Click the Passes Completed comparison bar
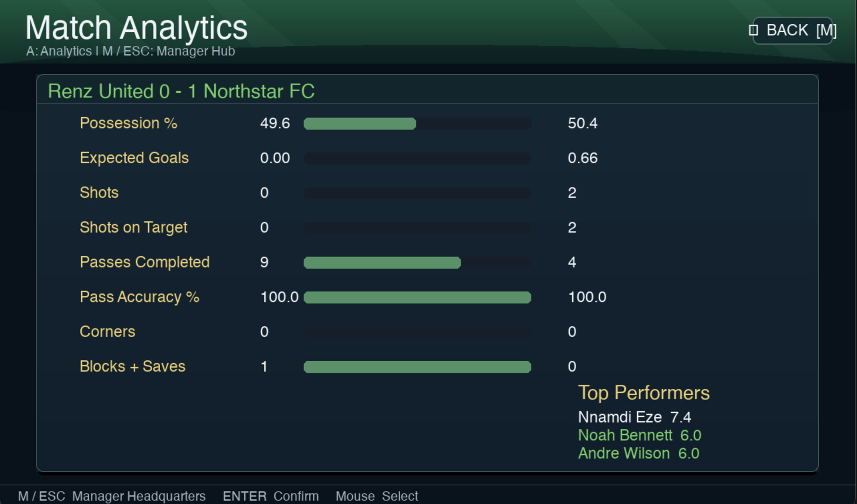The height and width of the screenshot is (504, 857). click(x=417, y=263)
